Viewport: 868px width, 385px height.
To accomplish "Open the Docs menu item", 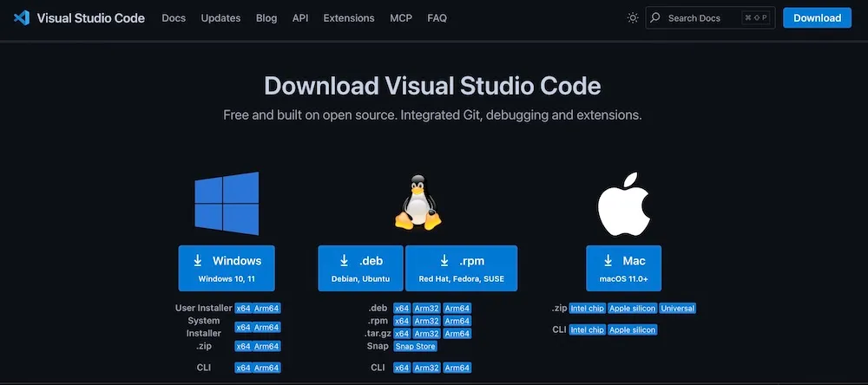I will [x=174, y=17].
